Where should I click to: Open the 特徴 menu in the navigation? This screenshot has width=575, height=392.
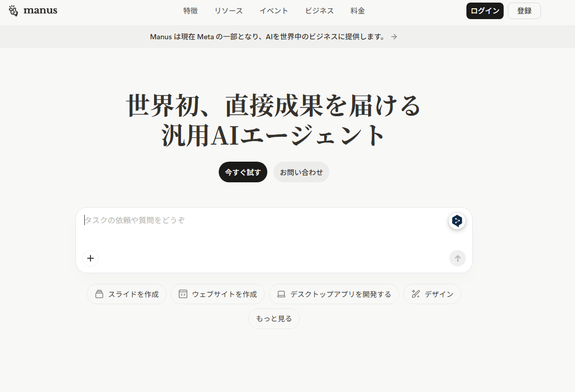tap(190, 11)
